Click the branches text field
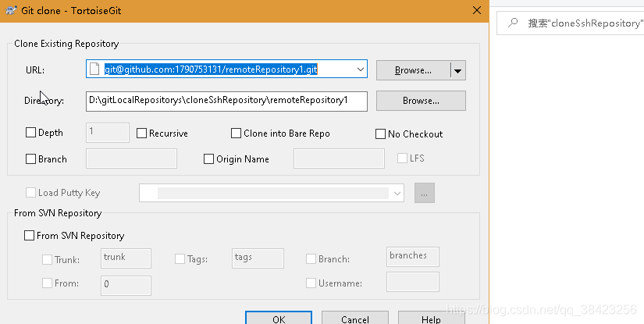 click(x=413, y=257)
